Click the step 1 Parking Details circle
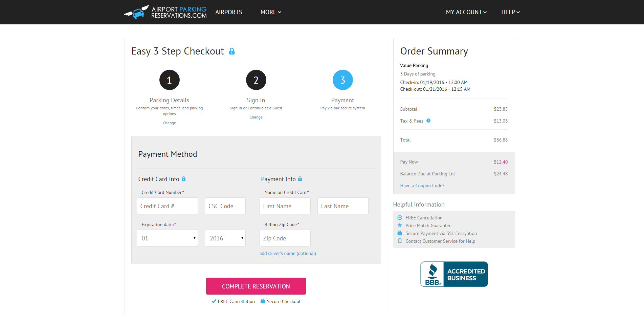 169,80
